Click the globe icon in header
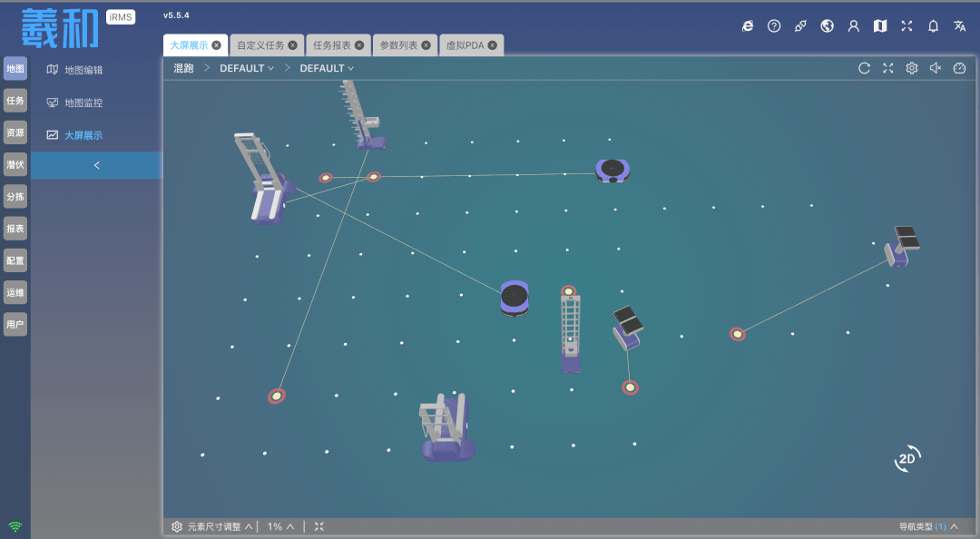This screenshot has height=539, width=980. click(x=827, y=25)
